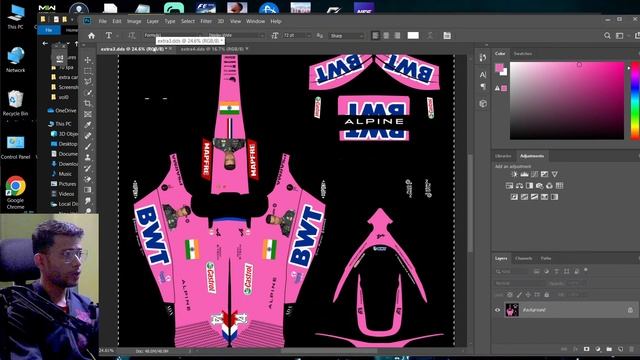The height and width of the screenshot is (360, 640).
Task: Select the Lasso tool
Action: click(x=88, y=81)
